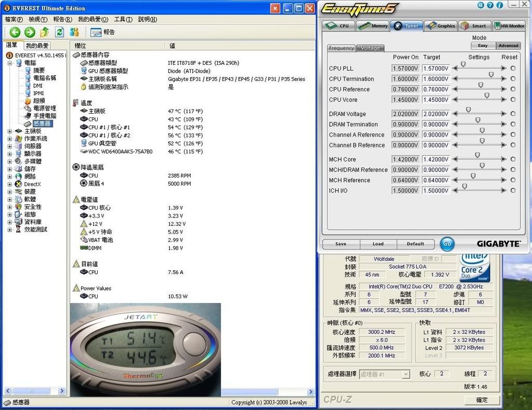The height and width of the screenshot is (410, 532).
Task: Click the 報告 report toolbar button
Action: (x=103, y=32)
